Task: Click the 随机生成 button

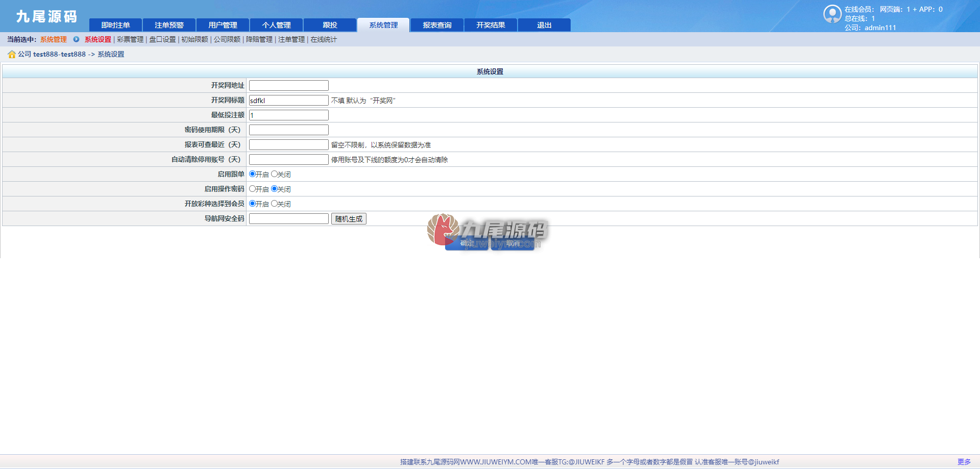Action: 349,219
